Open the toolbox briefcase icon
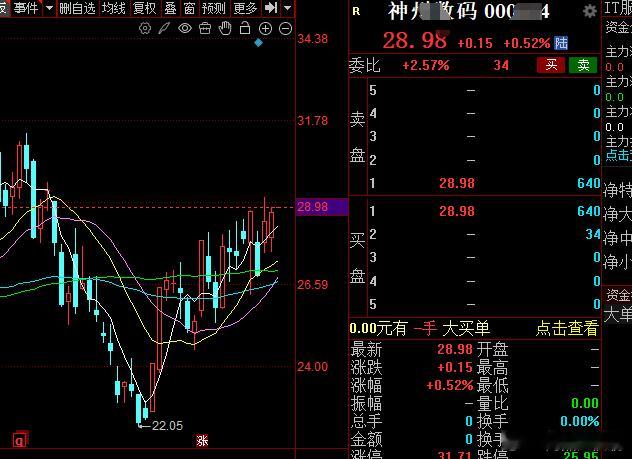Image resolution: width=632 pixels, height=459 pixels. (x=205, y=28)
